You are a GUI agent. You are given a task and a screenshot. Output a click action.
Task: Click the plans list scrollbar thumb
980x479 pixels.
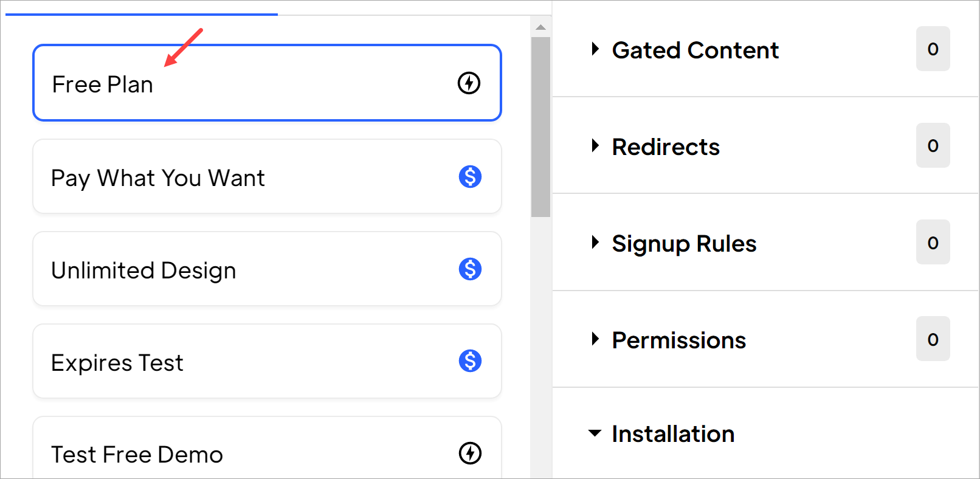coord(540,127)
